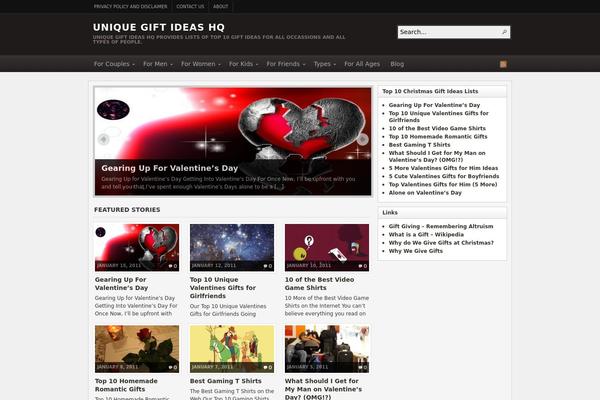This screenshot has width=600, height=400.
Task: Expand the For Friends menu
Action: (x=286, y=64)
